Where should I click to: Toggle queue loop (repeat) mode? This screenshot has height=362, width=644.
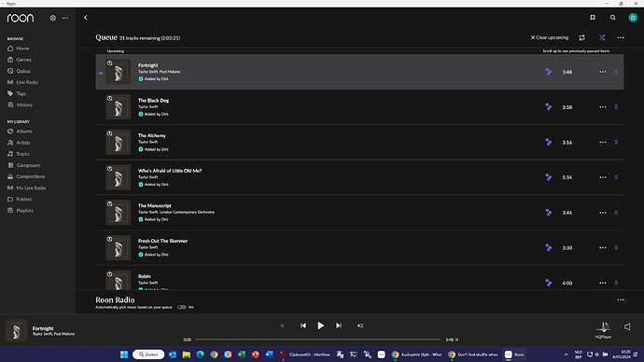pos(582,37)
